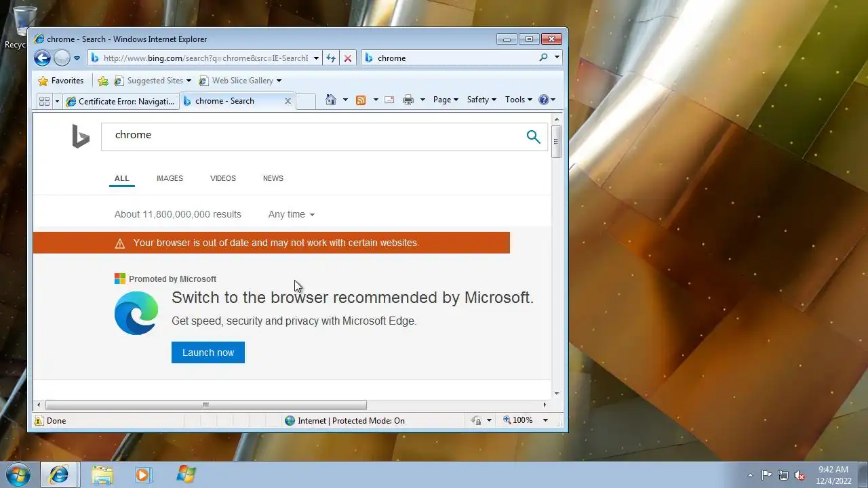The height and width of the screenshot is (488, 868).
Task: Click the Read Mail envelope icon
Action: pyautogui.click(x=389, y=100)
